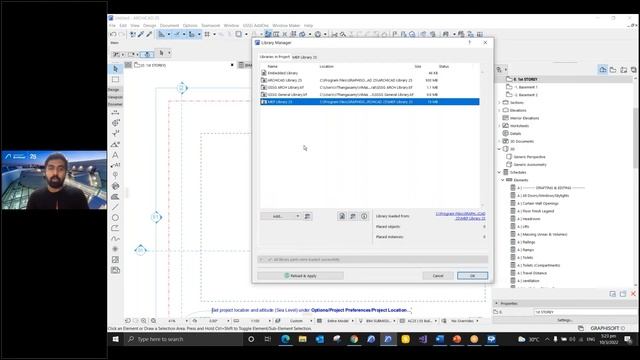The image size is (640, 360).
Task: Expand the 3D Documents node in the Navigator
Action: point(499,141)
